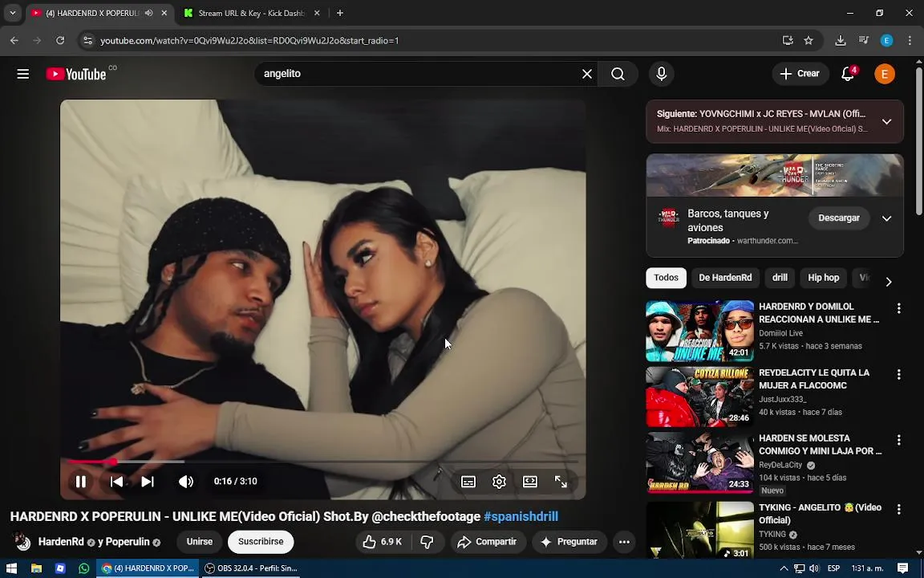Screen dimensions: 924x578
Task: Start voice search with microphone
Action: tap(661, 74)
